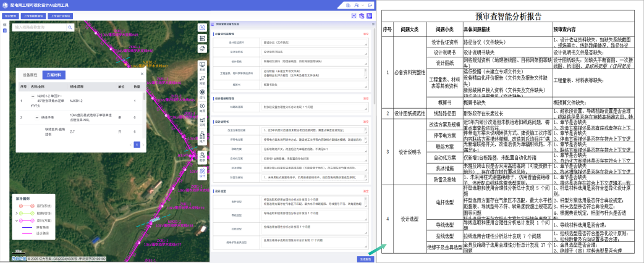Toggle the 运行(系统) legend line symbol
The height and width of the screenshot is (263, 644).
pos(27,205)
